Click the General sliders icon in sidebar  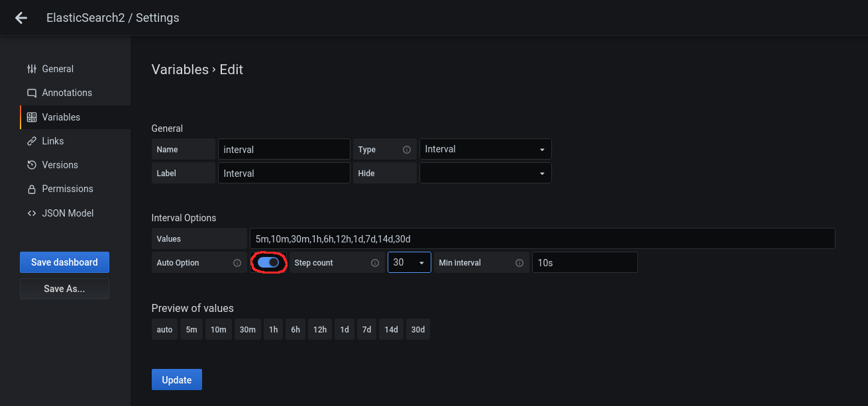coord(31,69)
